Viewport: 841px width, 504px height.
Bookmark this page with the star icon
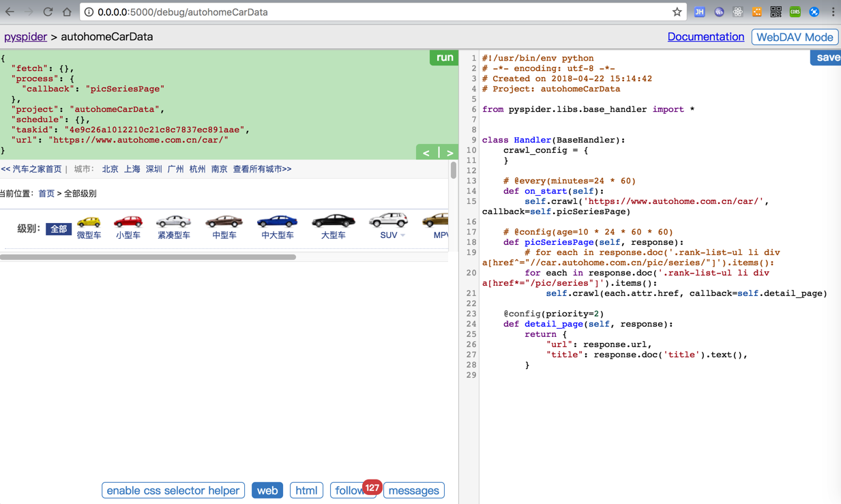point(677,12)
